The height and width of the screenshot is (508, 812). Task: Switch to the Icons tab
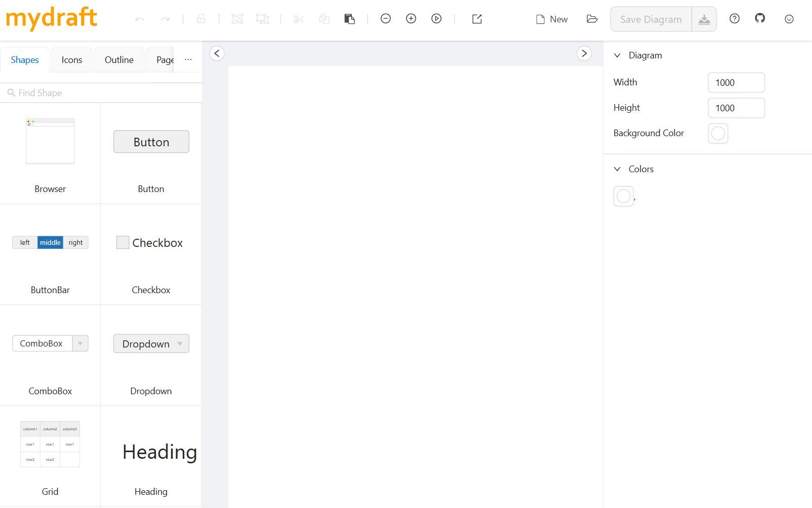click(x=72, y=60)
